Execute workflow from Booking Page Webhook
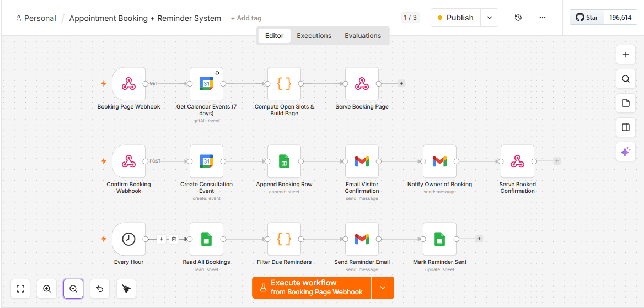Screen dimensions: 644x308 pyautogui.click(x=312, y=288)
